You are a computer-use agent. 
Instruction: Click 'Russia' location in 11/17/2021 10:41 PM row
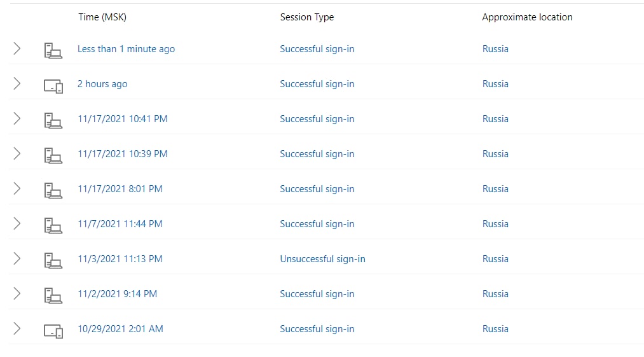pos(495,119)
